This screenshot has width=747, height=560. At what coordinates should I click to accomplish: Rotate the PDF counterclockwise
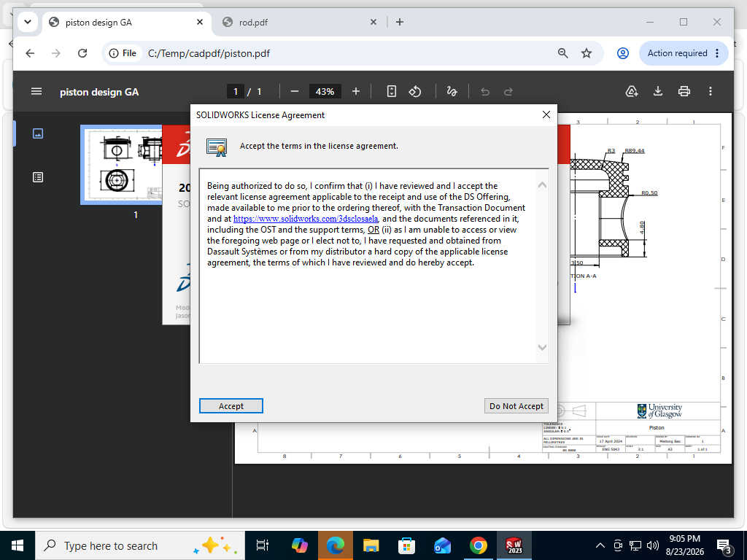[x=415, y=91]
